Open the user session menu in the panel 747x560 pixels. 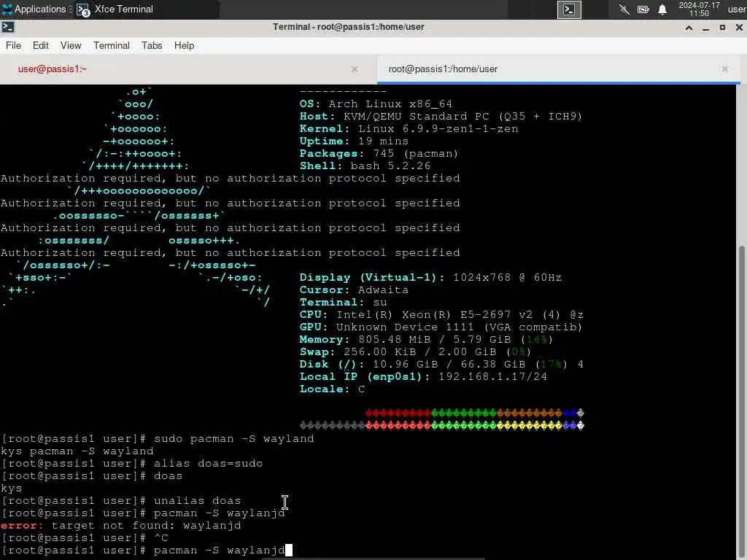coord(737,9)
